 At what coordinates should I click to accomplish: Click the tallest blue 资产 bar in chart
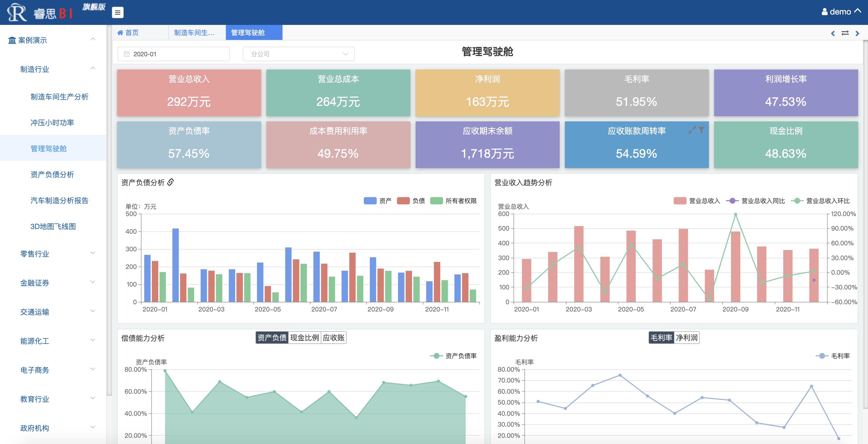176,265
